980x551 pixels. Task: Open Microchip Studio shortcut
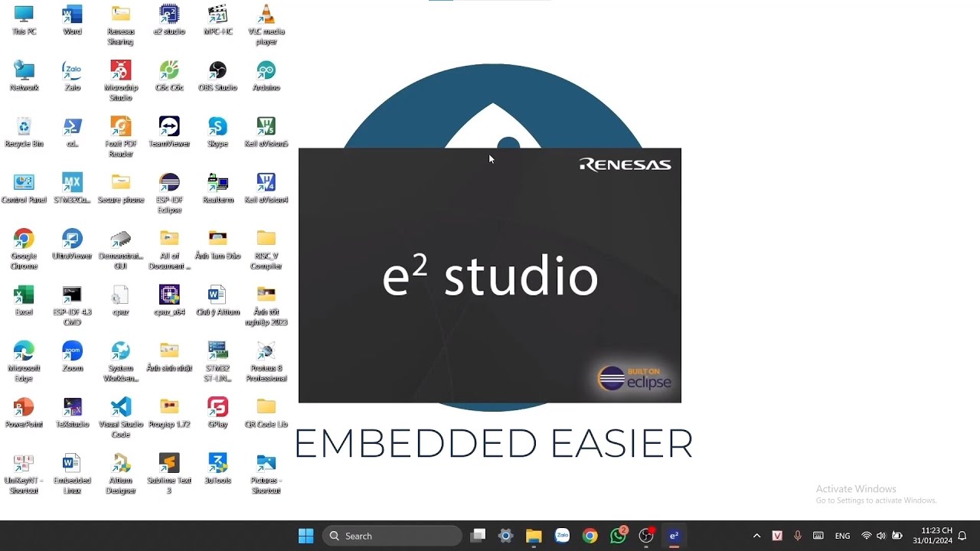click(120, 80)
